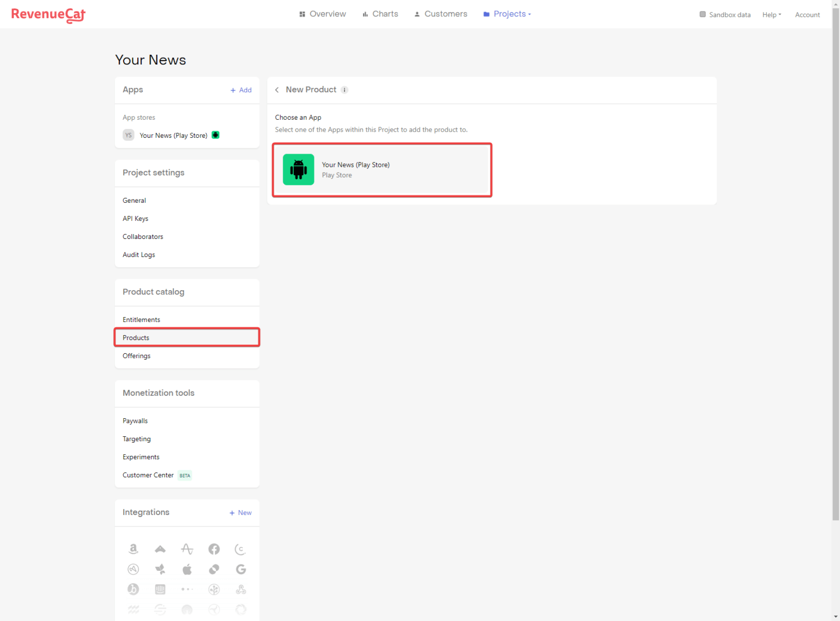Viewport: 840px width, 621px height.
Task: Open the Webhooks integration icon
Action: (241, 589)
